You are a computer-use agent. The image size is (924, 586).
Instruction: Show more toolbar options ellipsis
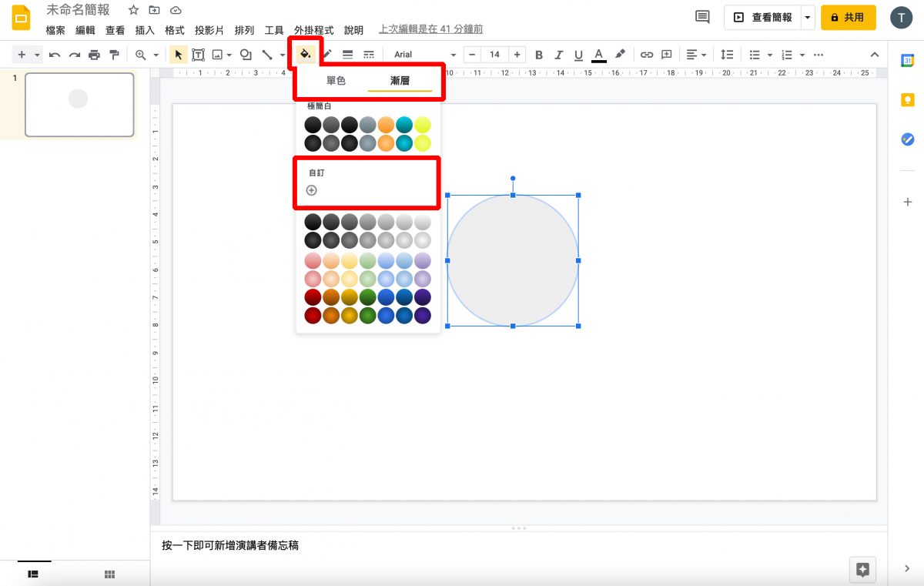818,55
